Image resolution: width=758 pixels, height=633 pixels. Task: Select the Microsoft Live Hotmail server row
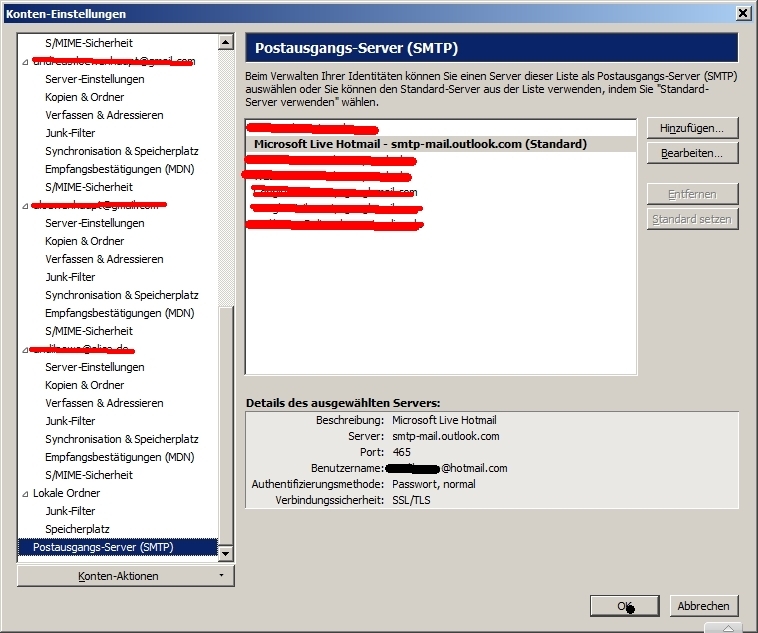coord(440,144)
